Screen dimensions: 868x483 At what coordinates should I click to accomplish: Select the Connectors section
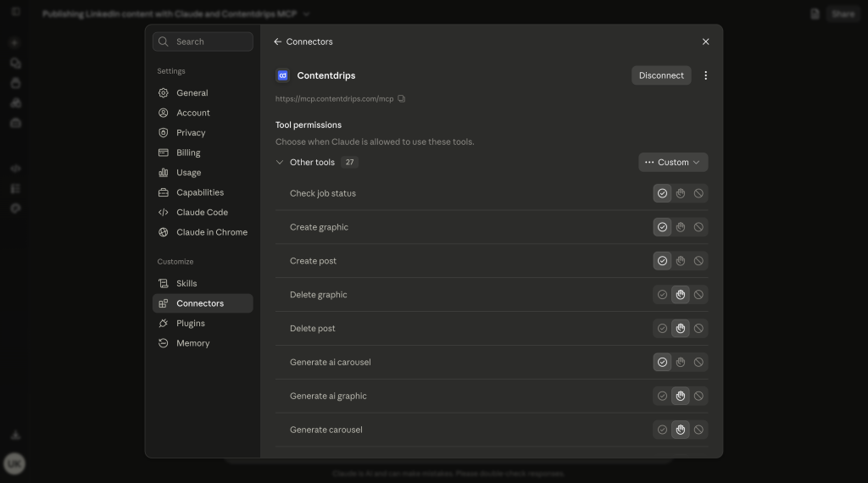click(203, 303)
